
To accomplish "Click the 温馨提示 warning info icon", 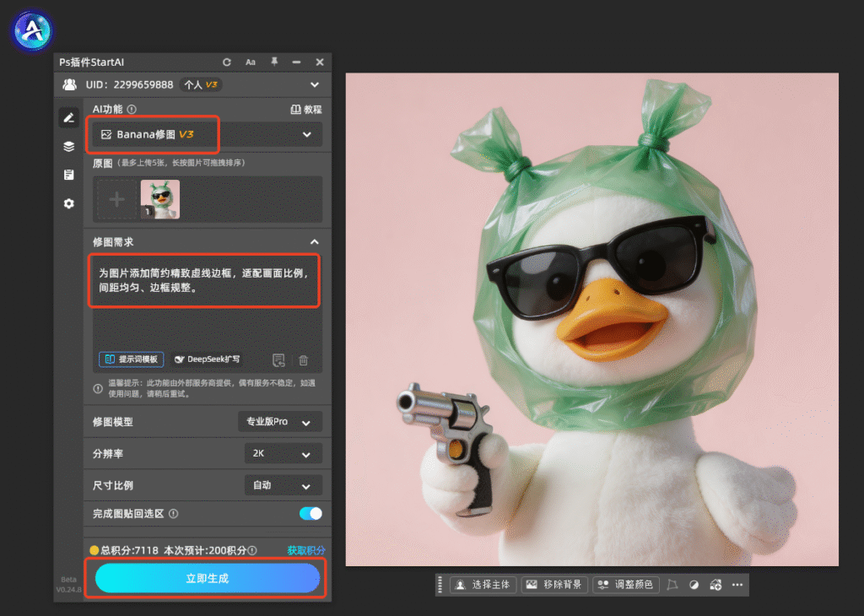I will tap(98, 388).
